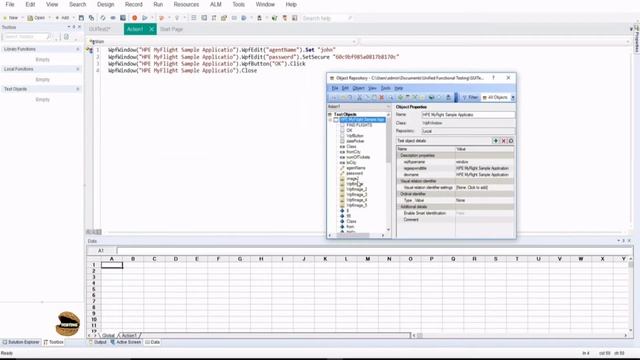Collapse the HPE MyFlight Sample tree node

[331, 120]
